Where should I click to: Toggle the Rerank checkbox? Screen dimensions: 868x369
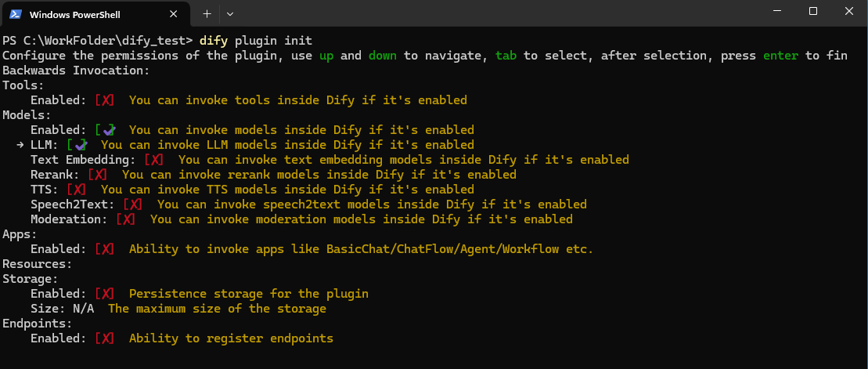97,175
